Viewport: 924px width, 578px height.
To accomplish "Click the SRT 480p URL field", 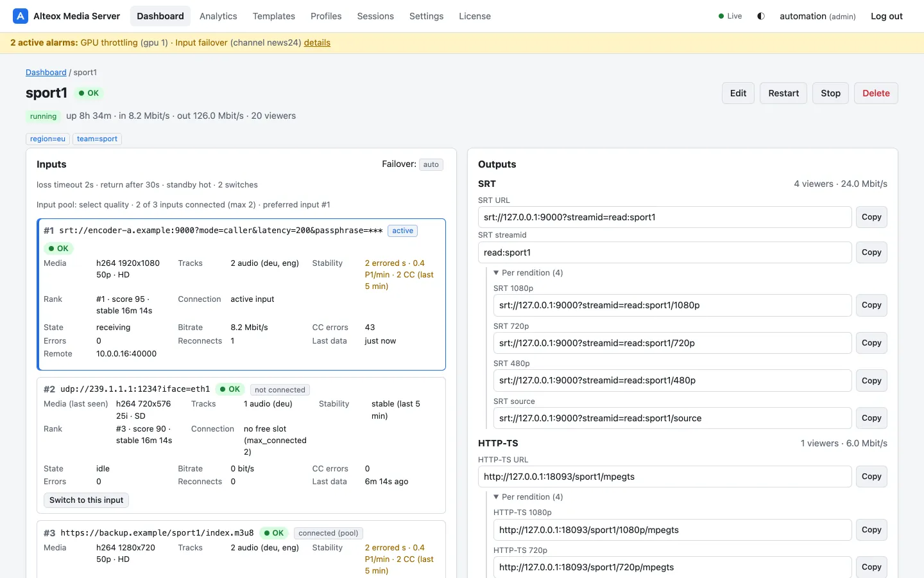I will (x=672, y=380).
